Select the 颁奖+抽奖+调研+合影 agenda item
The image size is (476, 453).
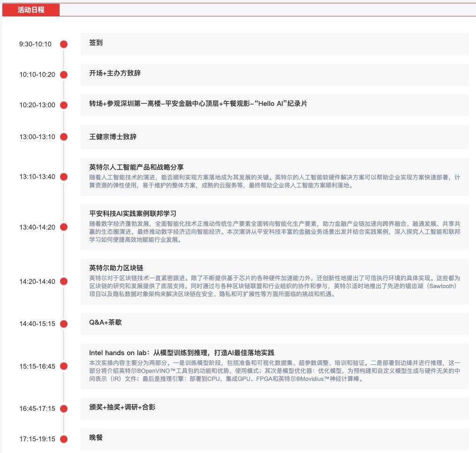(275, 409)
